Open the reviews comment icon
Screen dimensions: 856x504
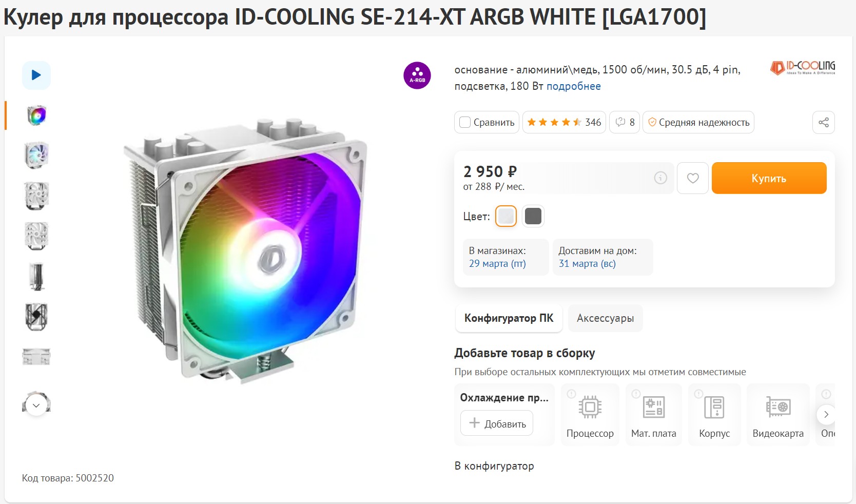coord(620,122)
